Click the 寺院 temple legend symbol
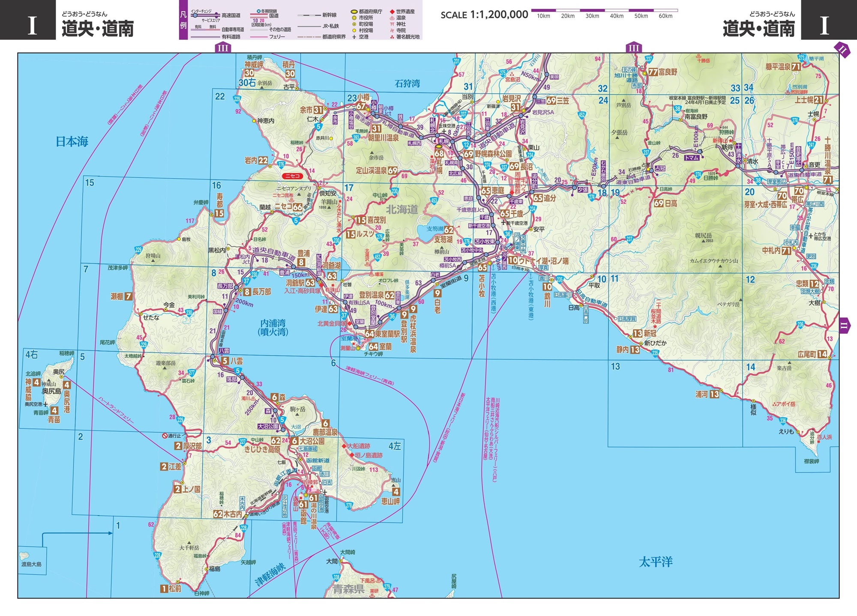Screen dimensions: 857x616 392,30
